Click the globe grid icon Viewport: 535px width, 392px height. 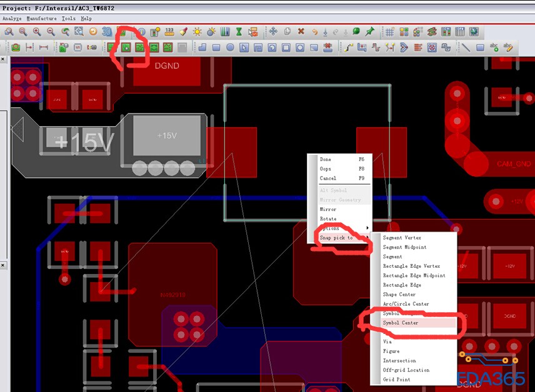point(474,32)
